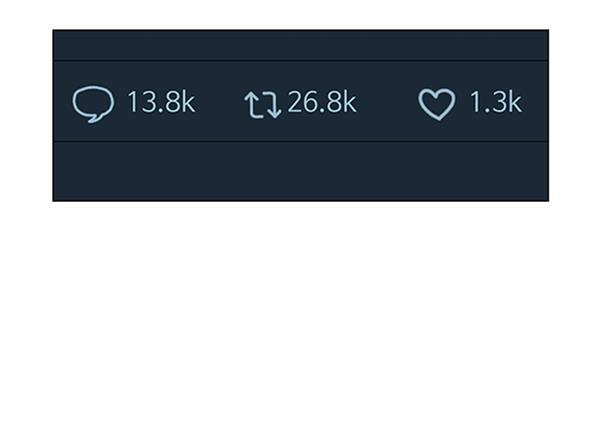Click the divider line below the icons row
Screen dimensions: 600x438
pyautogui.click(x=301, y=142)
